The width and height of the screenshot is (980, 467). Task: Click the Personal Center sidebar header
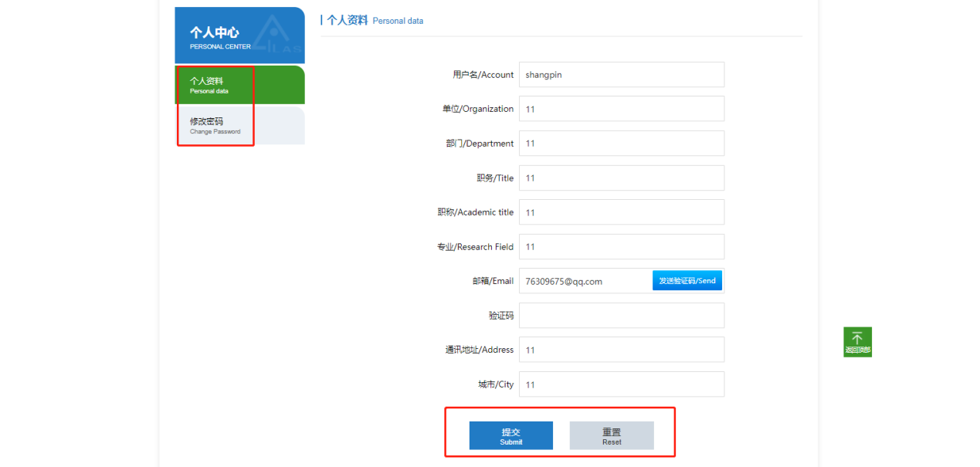pyautogui.click(x=239, y=36)
